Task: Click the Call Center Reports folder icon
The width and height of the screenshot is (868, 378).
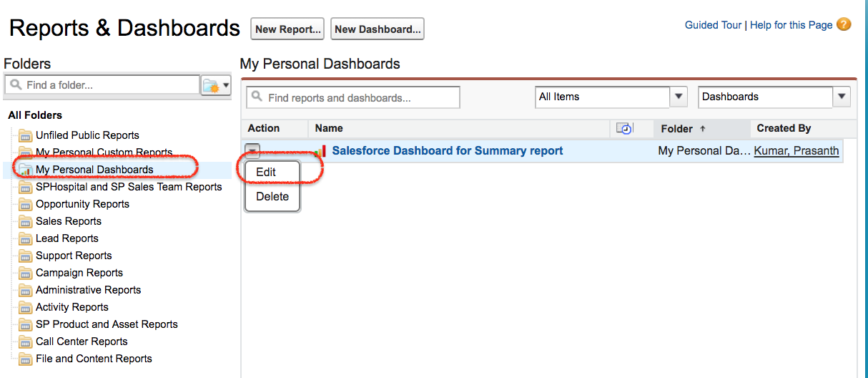Action: [26, 341]
